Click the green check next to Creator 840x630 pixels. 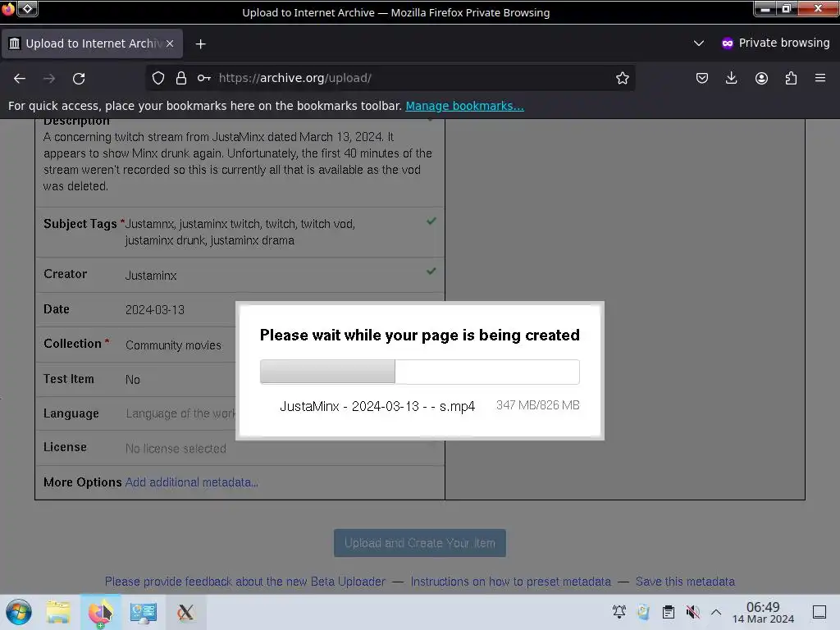coord(431,271)
